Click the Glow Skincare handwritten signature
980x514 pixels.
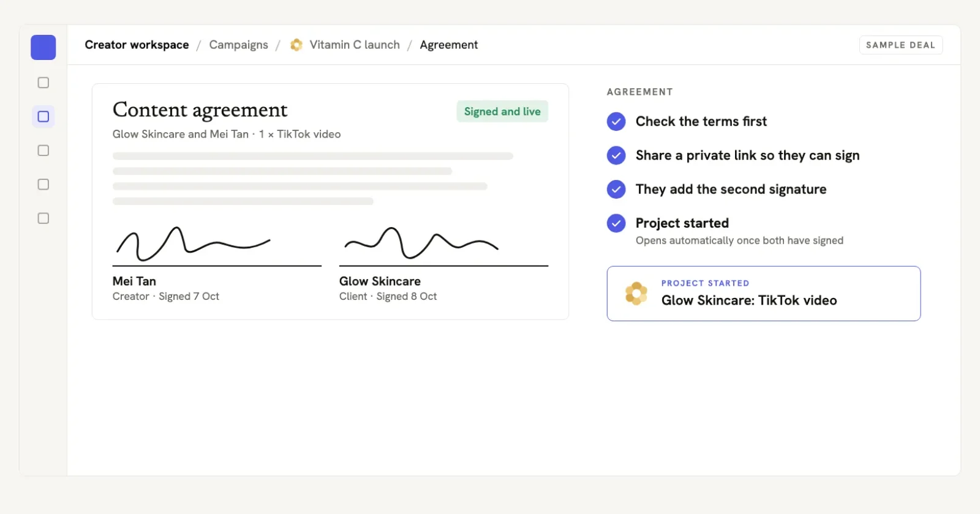point(421,242)
